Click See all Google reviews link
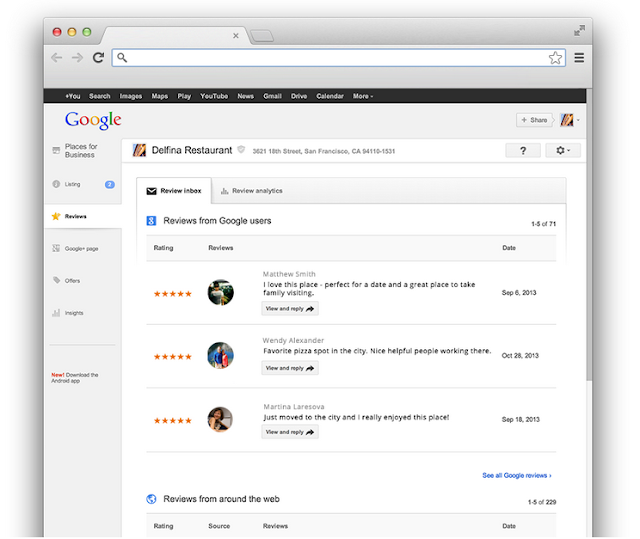 [x=517, y=475]
